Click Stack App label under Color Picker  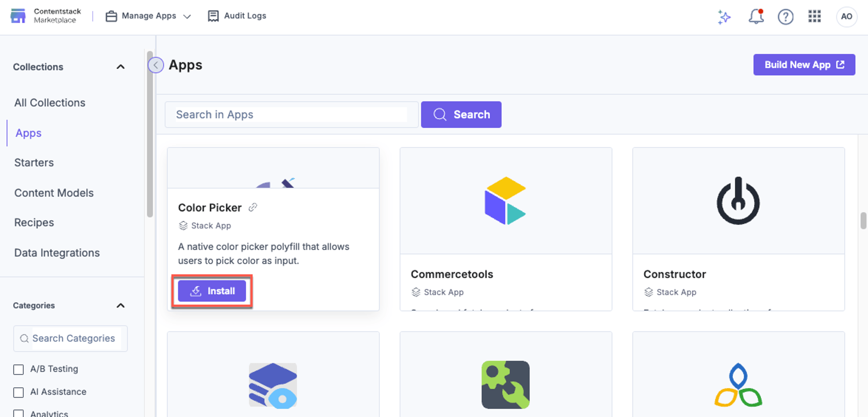click(211, 226)
